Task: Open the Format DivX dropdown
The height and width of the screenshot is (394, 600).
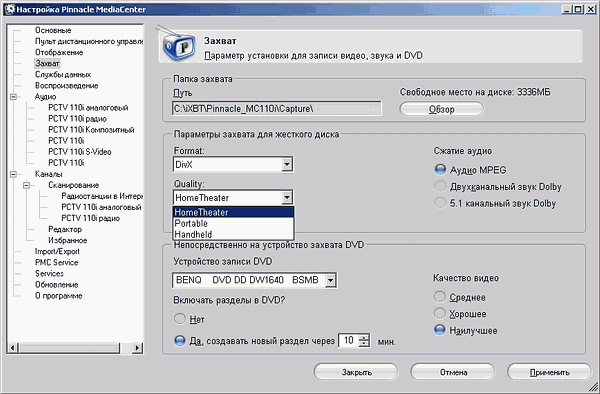Action: pos(287,164)
